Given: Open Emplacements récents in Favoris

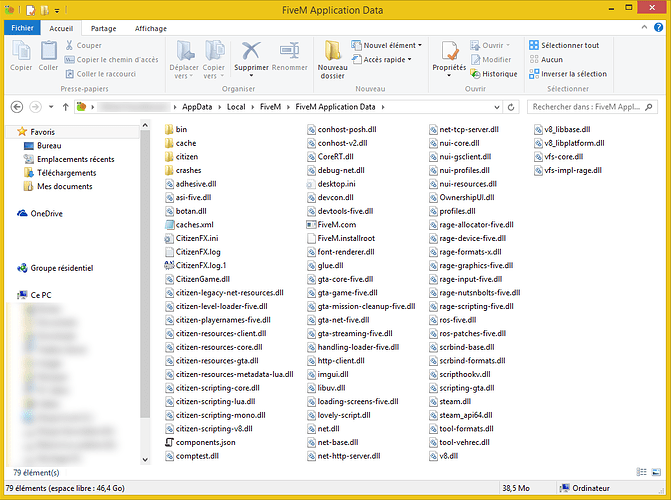Looking at the screenshot, I should pyautogui.click(x=69, y=159).
